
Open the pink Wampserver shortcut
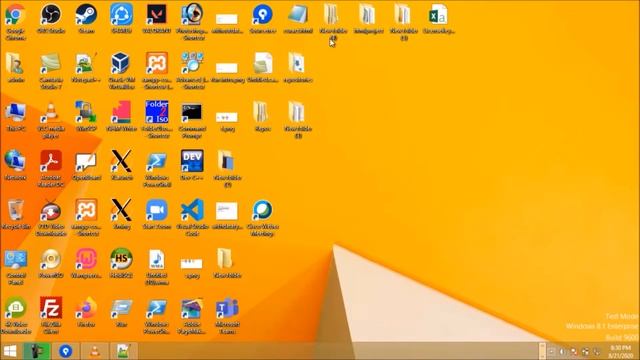(x=86, y=263)
